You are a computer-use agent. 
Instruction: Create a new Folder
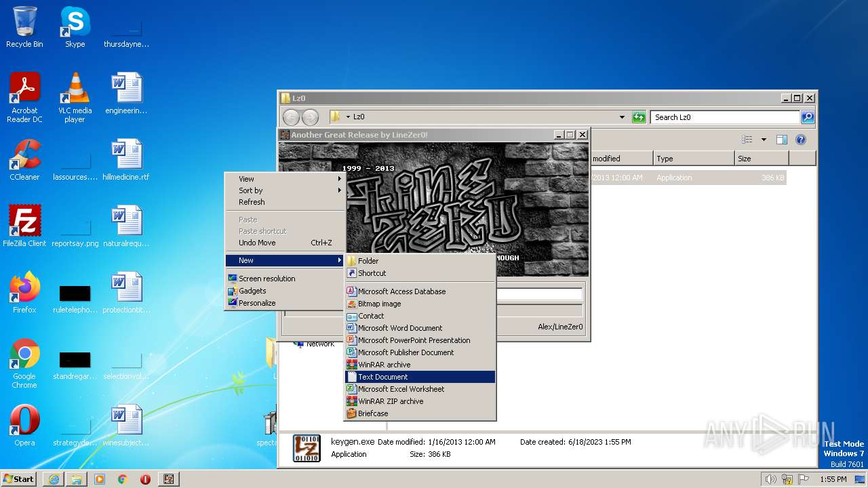coord(420,261)
